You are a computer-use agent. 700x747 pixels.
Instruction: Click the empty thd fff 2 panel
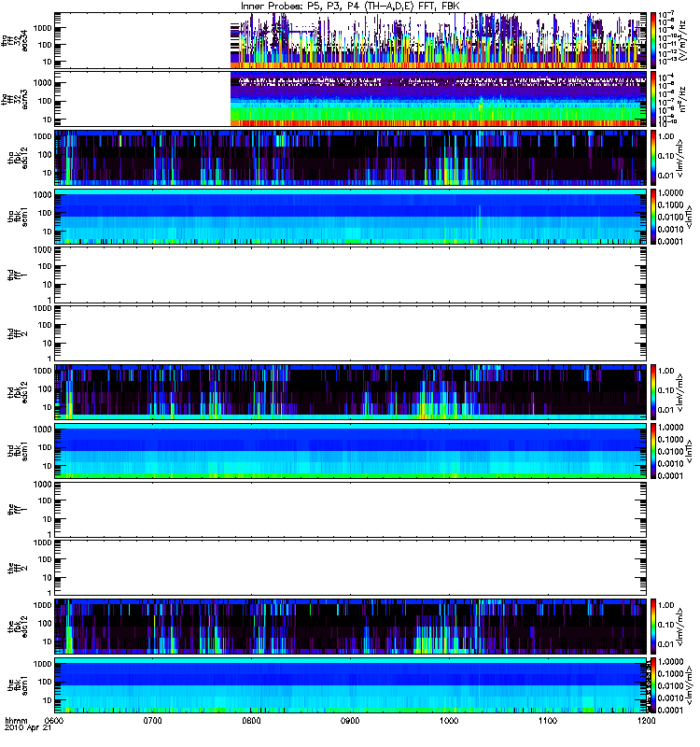(350, 333)
